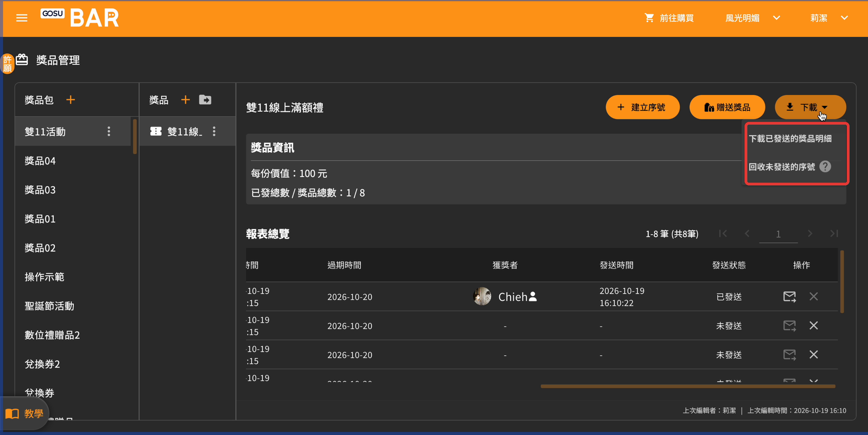This screenshot has width=868, height=435.
Task: Expand the 莉潔 user dropdown
Action: (829, 18)
